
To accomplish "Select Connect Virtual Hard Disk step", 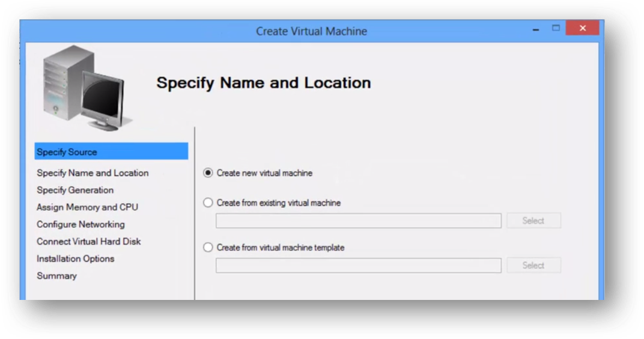I will click(x=88, y=242).
